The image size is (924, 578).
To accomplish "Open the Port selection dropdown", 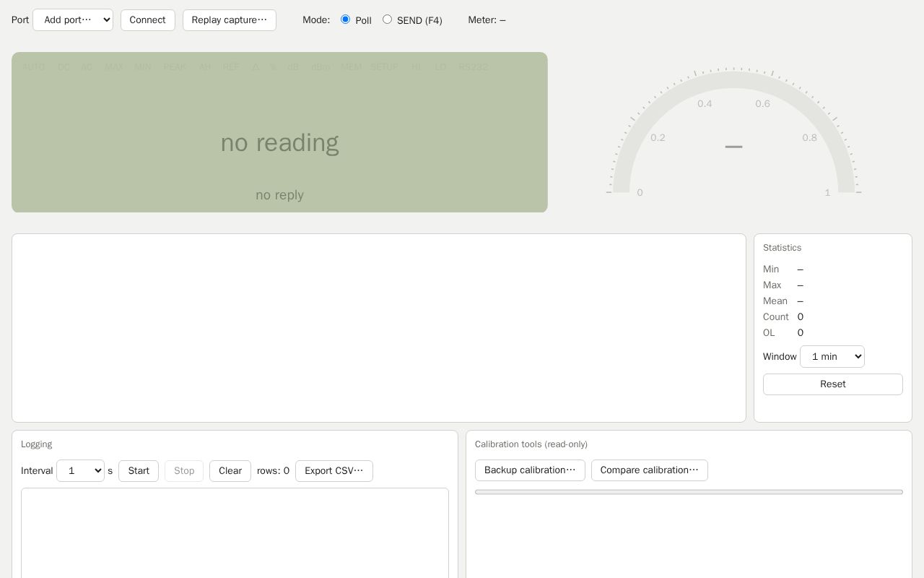I will [x=73, y=20].
